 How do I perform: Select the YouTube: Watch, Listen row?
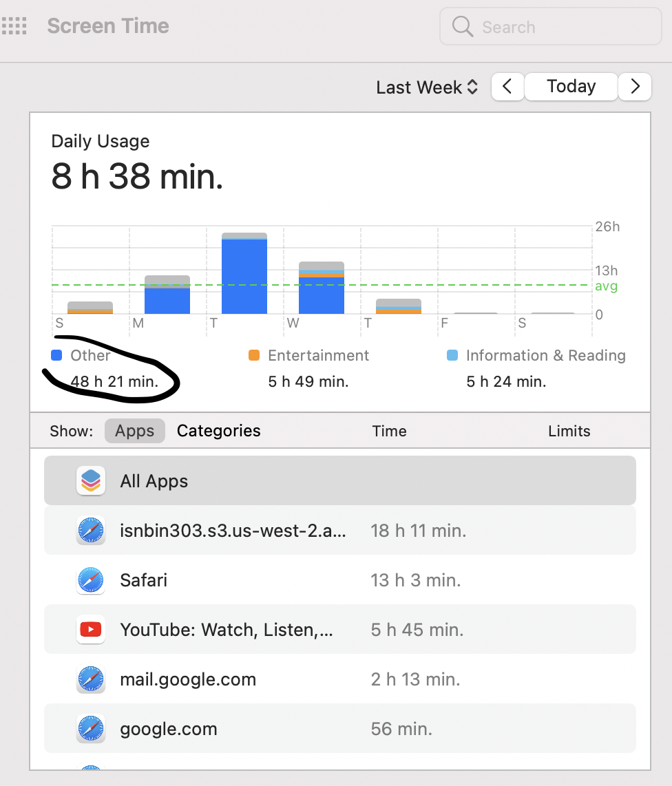(x=340, y=629)
